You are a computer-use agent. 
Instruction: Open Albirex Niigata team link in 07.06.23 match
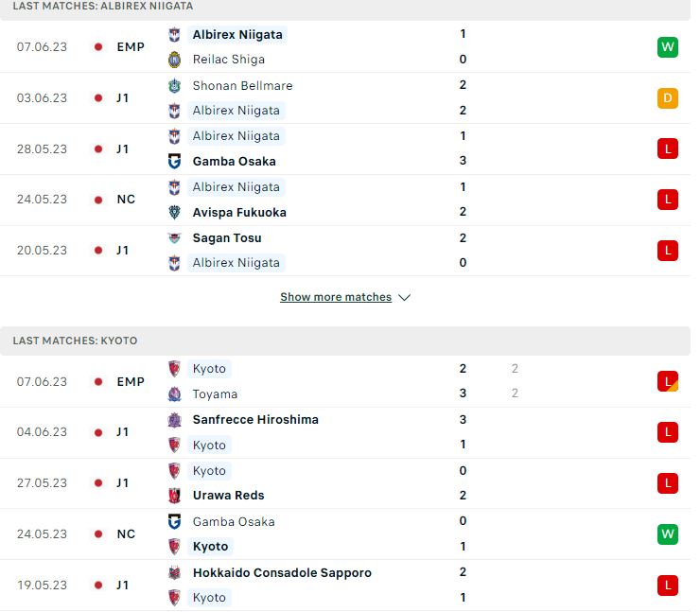click(237, 34)
